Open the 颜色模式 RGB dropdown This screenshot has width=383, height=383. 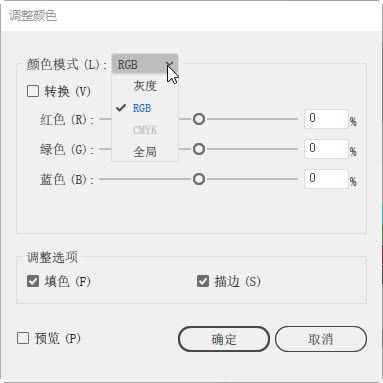145,64
